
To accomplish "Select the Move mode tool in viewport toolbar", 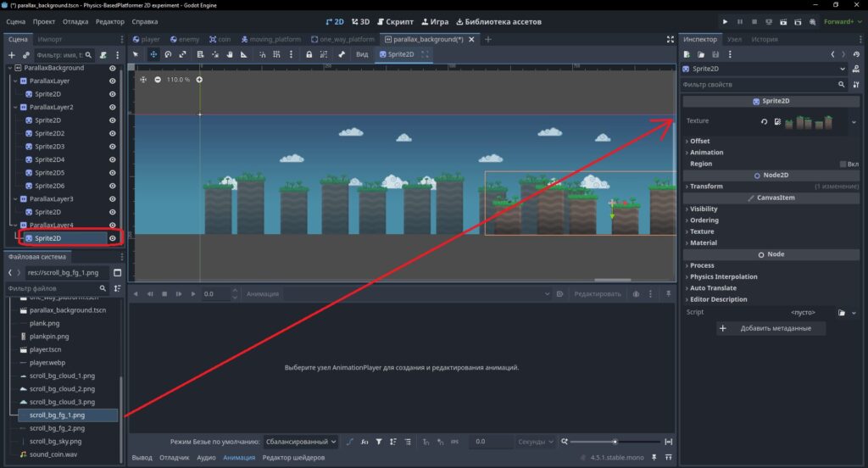I will coord(153,54).
